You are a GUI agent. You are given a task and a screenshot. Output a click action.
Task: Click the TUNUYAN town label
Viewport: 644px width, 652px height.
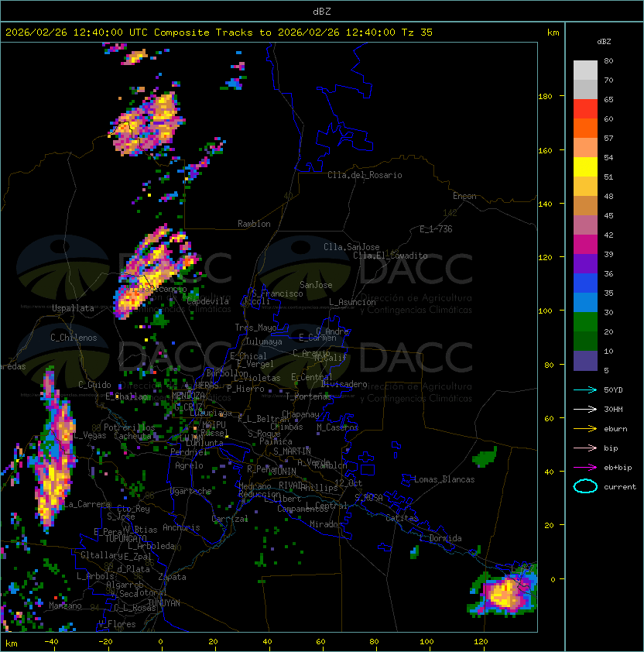pos(164,603)
